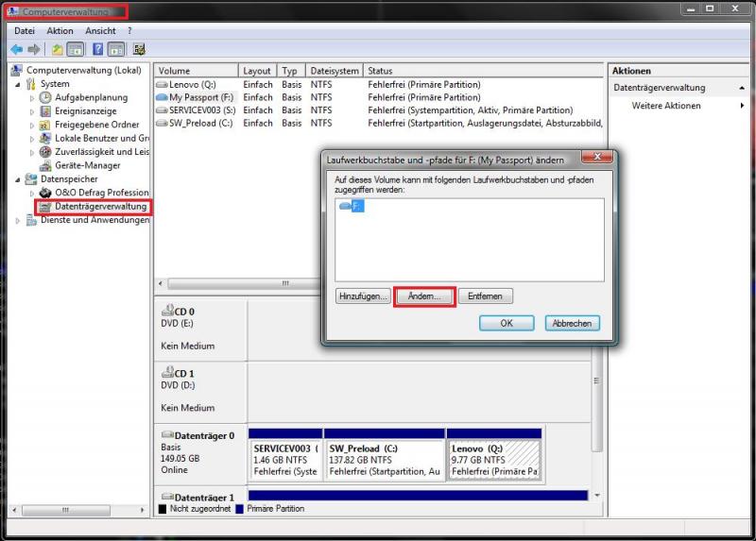Screen dimensions: 756x541
Task: Sort by the Dateisystem column header
Action: point(335,70)
